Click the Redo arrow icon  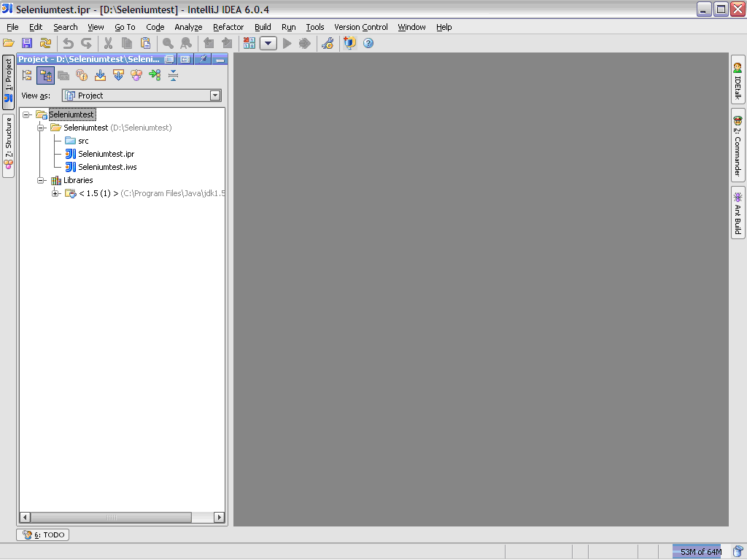pos(86,43)
